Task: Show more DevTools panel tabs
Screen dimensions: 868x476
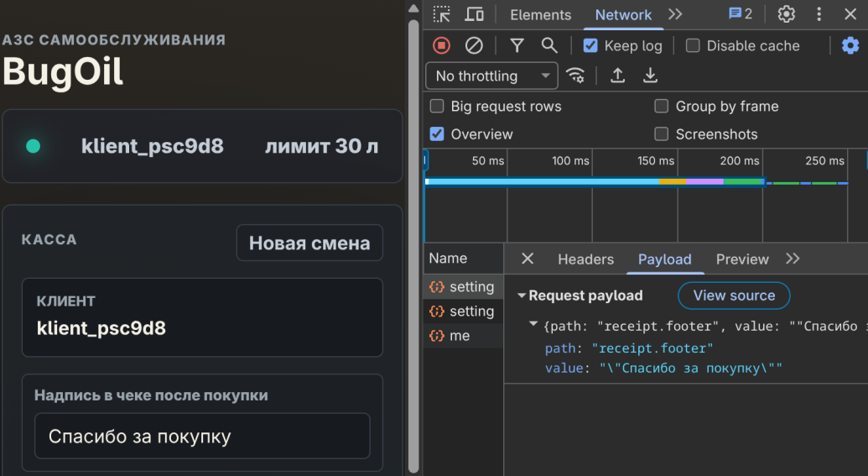Action: point(675,14)
